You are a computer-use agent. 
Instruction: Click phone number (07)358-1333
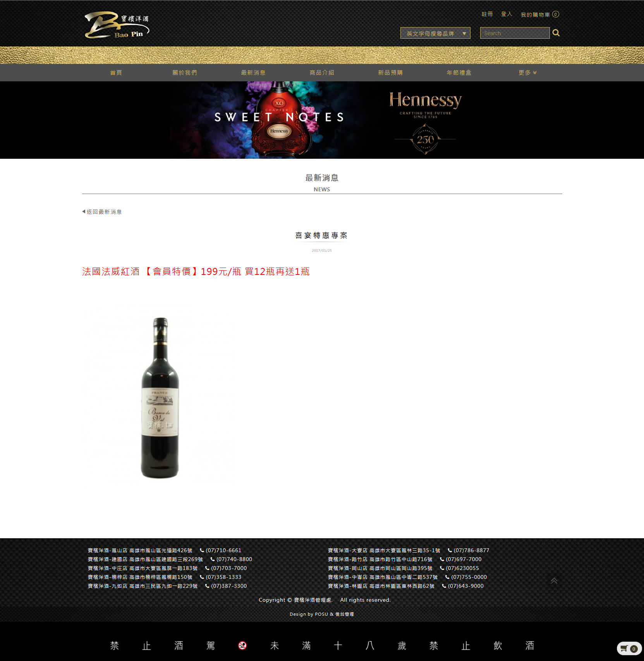tap(223, 577)
